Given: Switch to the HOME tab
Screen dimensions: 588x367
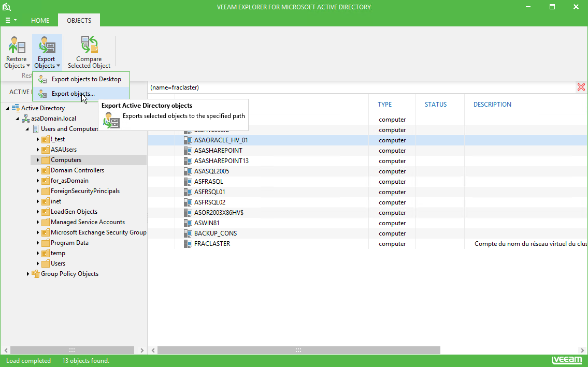Looking at the screenshot, I should point(40,20).
